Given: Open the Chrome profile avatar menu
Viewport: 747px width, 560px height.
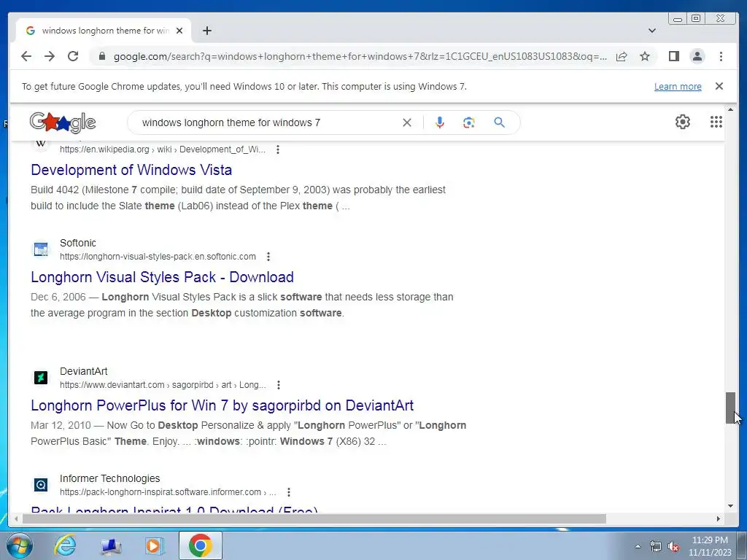Looking at the screenshot, I should (x=697, y=56).
